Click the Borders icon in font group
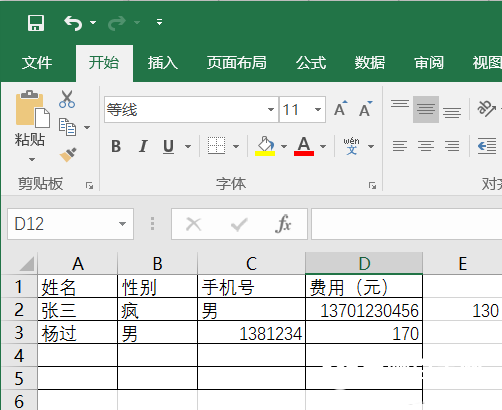Screen dimensions: 502x410 click(x=216, y=146)
